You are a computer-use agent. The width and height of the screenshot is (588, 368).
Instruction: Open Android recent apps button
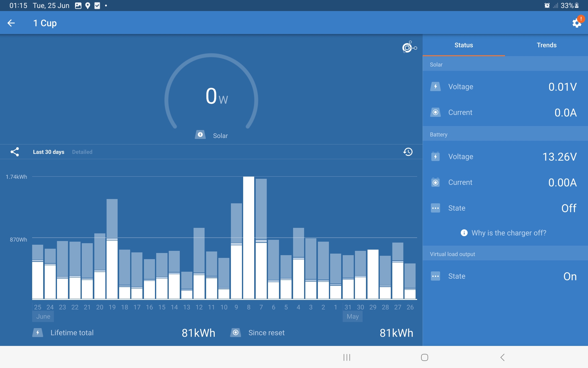[347, 357]
